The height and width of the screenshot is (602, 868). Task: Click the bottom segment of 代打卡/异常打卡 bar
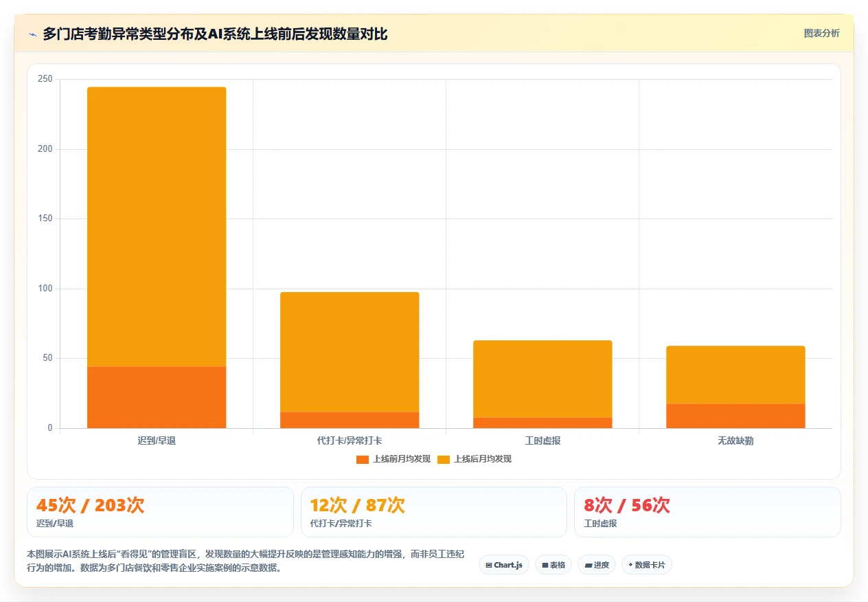(x=350, y=420)
